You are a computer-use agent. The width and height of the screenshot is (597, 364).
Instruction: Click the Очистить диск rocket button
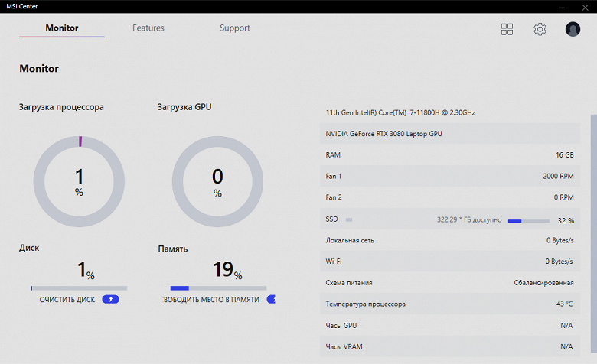tap(110, 299)
